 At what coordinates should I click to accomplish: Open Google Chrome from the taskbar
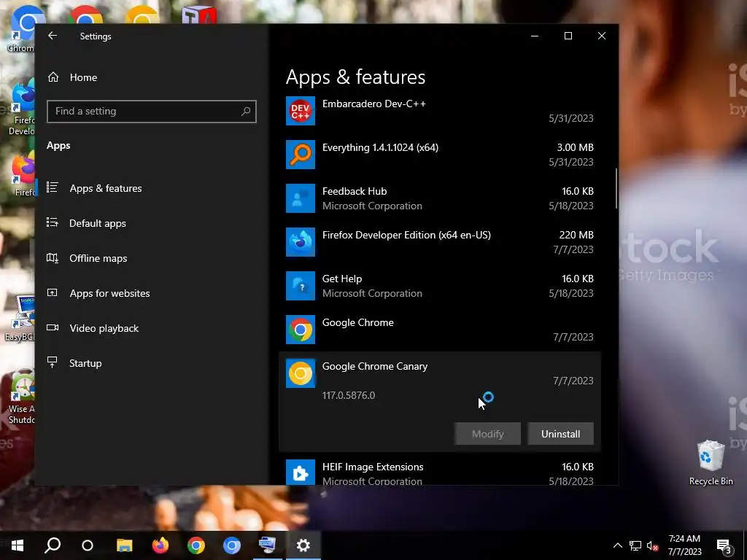coord(196,545)
